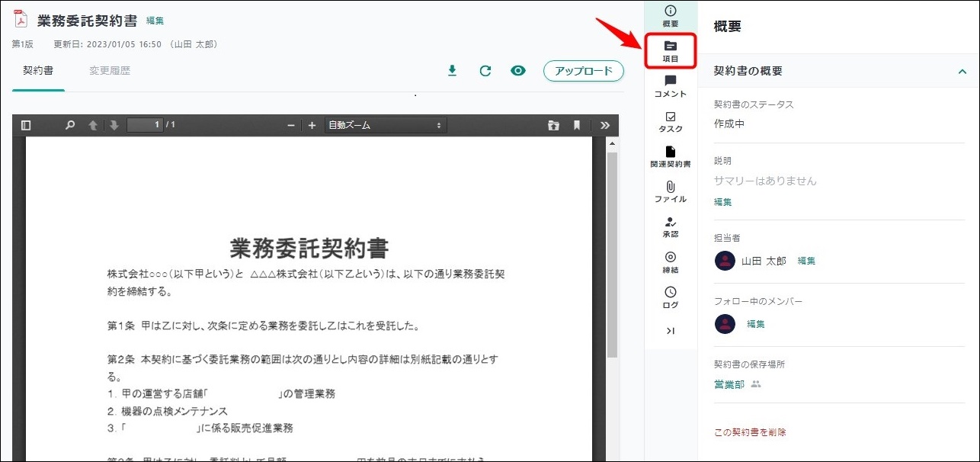Collapse the 契約書の概要 section

coord(962,71)
